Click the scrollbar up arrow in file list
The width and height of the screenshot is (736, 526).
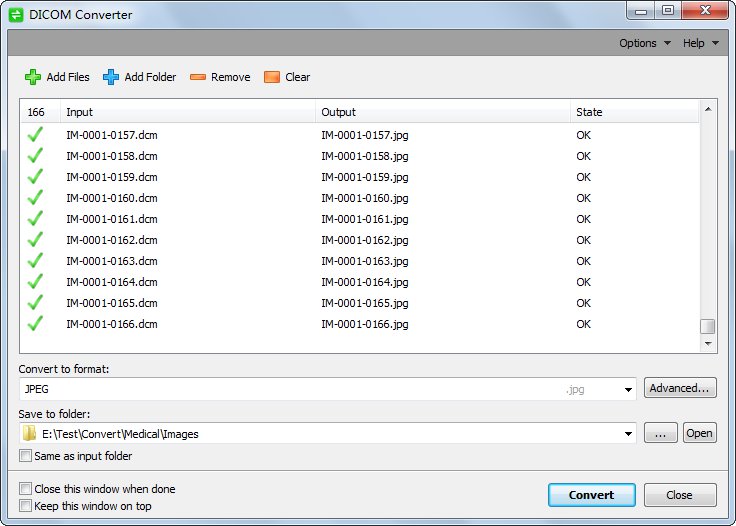708,109
